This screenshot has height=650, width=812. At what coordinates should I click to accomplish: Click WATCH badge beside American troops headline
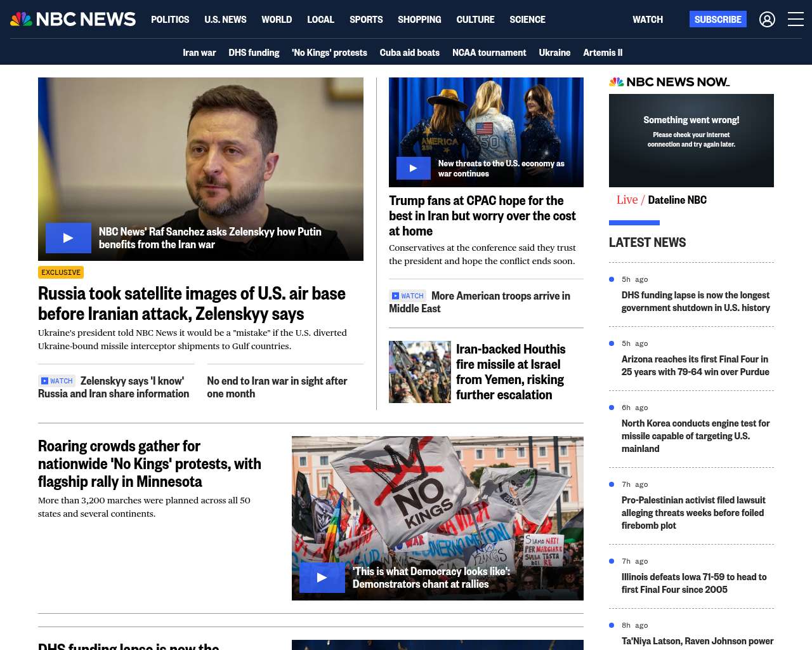tap(407, 296)
